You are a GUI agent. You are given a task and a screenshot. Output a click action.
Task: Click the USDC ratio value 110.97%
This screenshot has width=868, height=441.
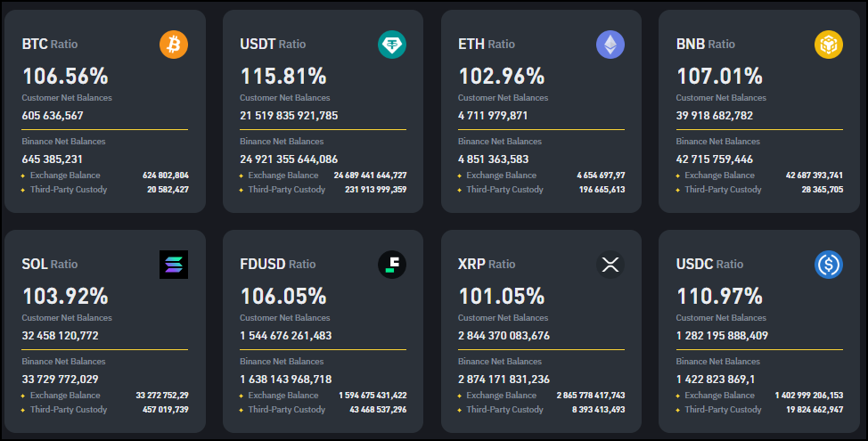point(719,296)
